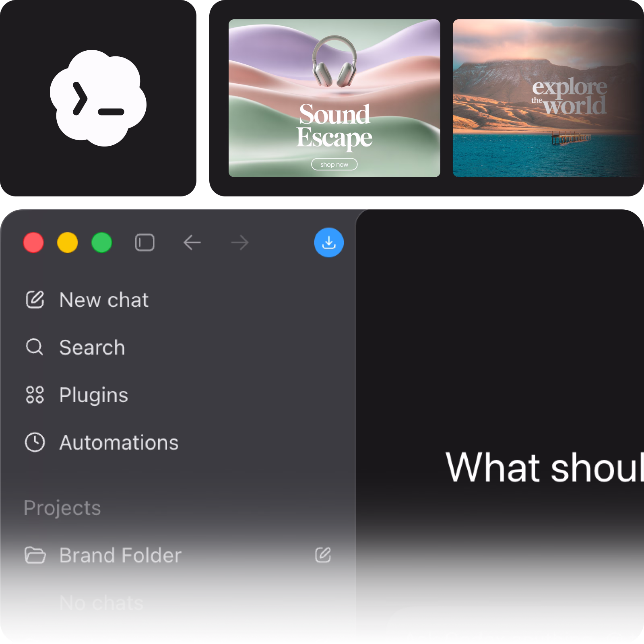Go back with the left arrow
This screenshot has height=644, width=644.
point(192,243)
